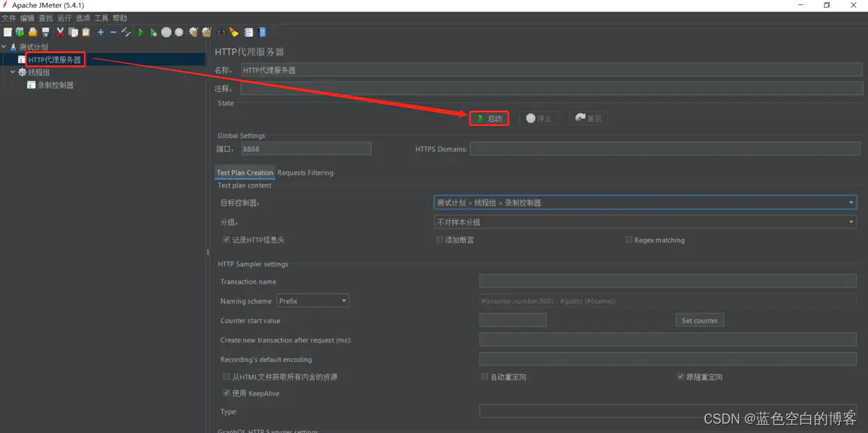Click the green Start test icon
The height and width of the screenshot is (433, 868).
pyautogui.click(x=141, y=32)
